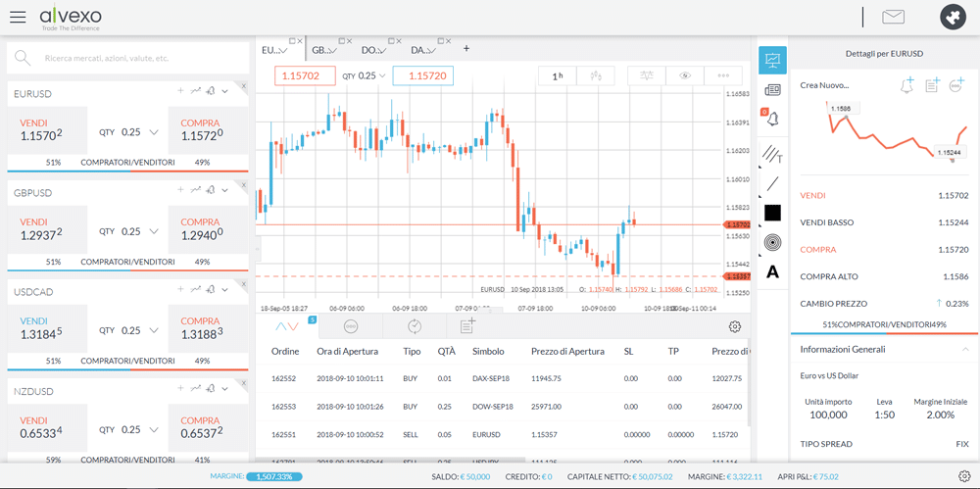This screenshot has height=489, width=980.
Task: Click COMPRA on USDCAD card
Action: [208, 328]
